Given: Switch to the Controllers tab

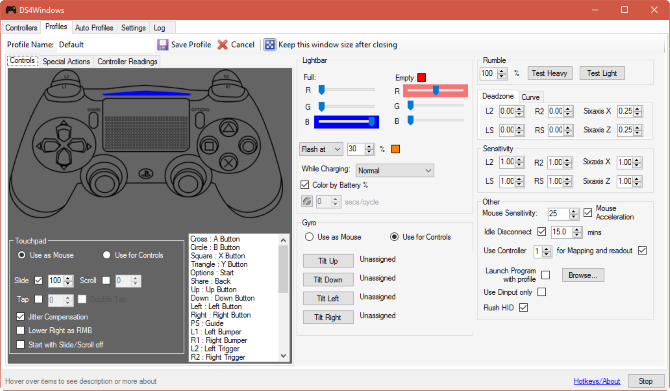Looking at the screenshot, I should click(21, 28).
